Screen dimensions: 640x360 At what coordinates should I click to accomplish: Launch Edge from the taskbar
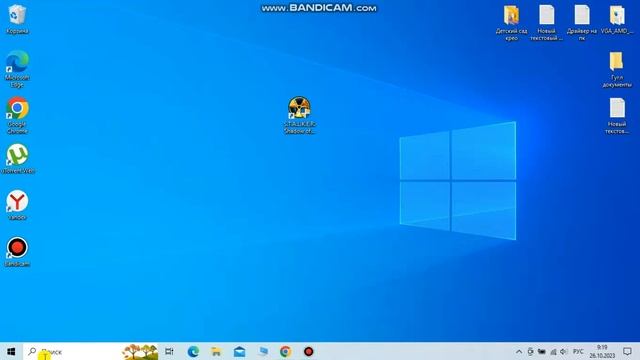point(193,351)
